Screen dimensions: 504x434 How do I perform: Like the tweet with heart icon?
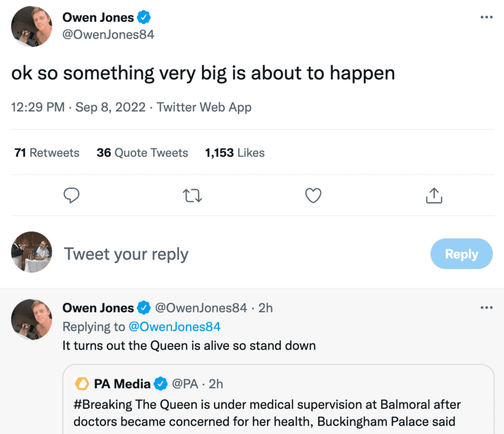coord(313,195)
